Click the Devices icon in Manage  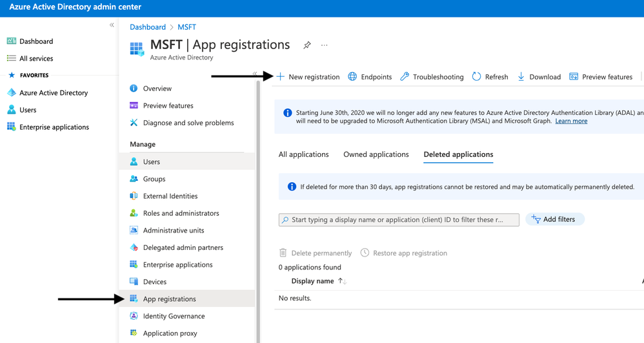134,281
